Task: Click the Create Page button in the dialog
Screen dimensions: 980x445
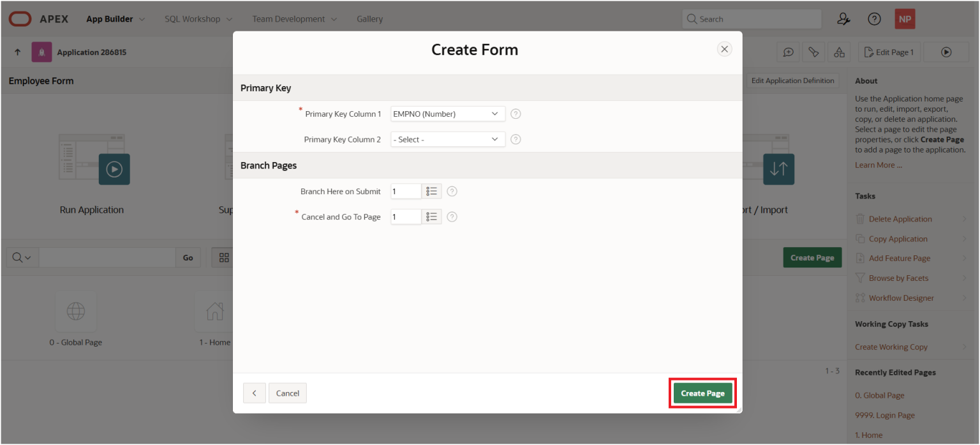Action: [702, 393]
